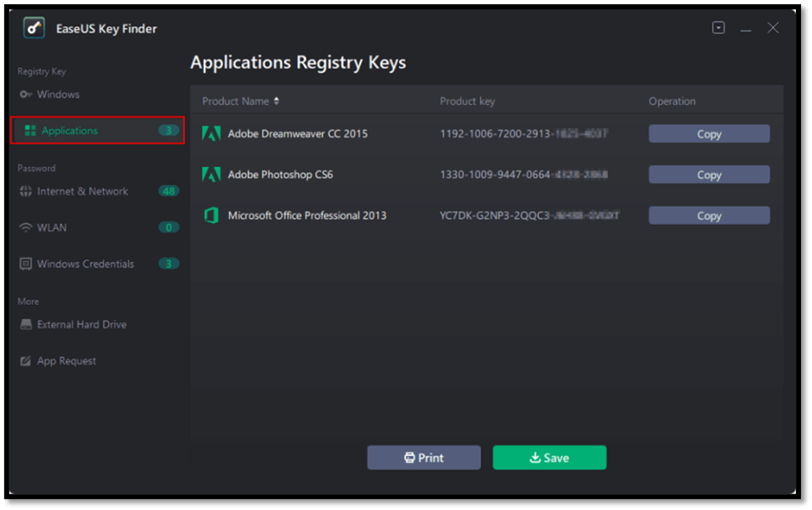The height and width of the screenshot is (510, 812).
Task: Select the Adobe Dreamweaver CC 2015 icon
Action: pyautogui.click(x=213, y=134)
